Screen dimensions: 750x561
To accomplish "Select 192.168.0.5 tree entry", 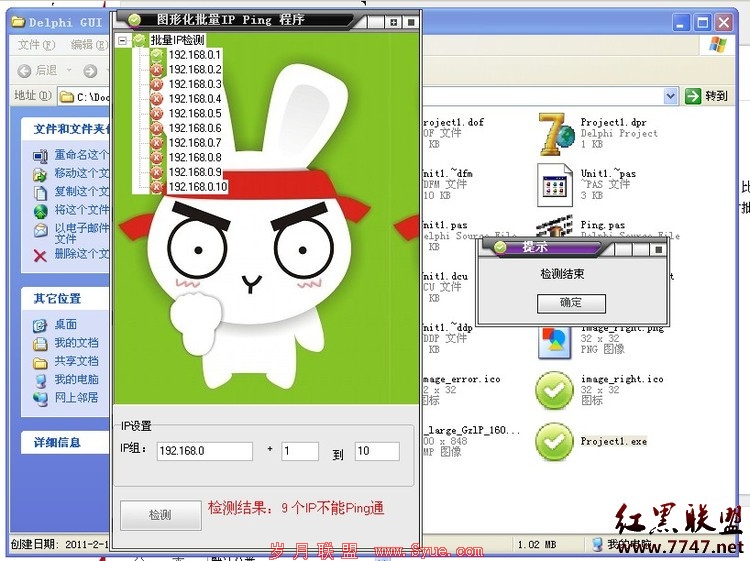I will (x=195, y=114).
